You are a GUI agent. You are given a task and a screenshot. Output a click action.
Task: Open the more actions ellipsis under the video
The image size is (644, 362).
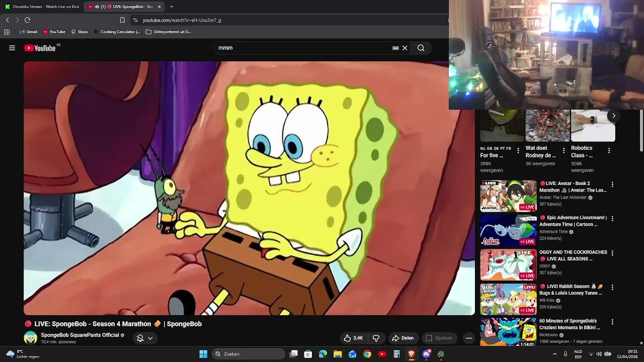tap(469, 338)
